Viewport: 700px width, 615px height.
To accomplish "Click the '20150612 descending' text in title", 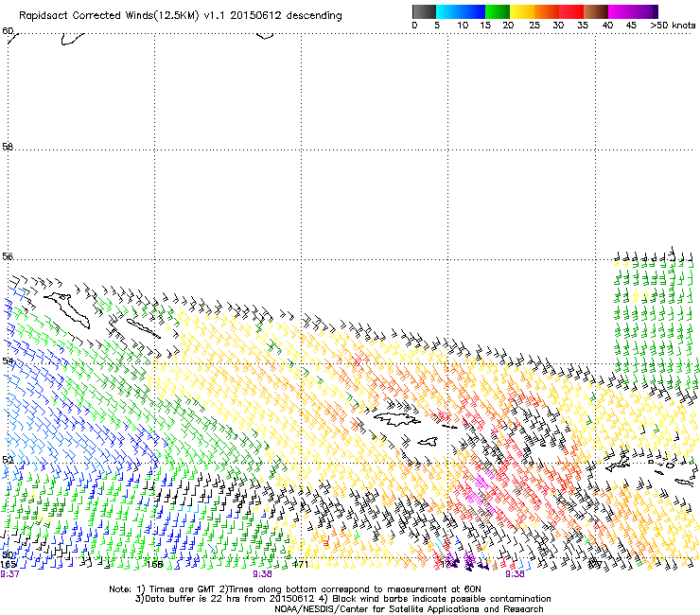I will click(x=286, y=16).
